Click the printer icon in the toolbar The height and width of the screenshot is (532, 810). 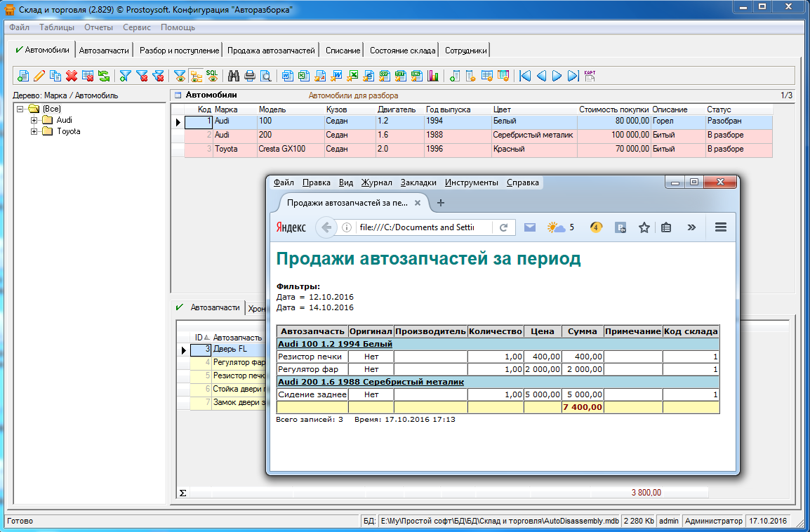tap(250, 76)
